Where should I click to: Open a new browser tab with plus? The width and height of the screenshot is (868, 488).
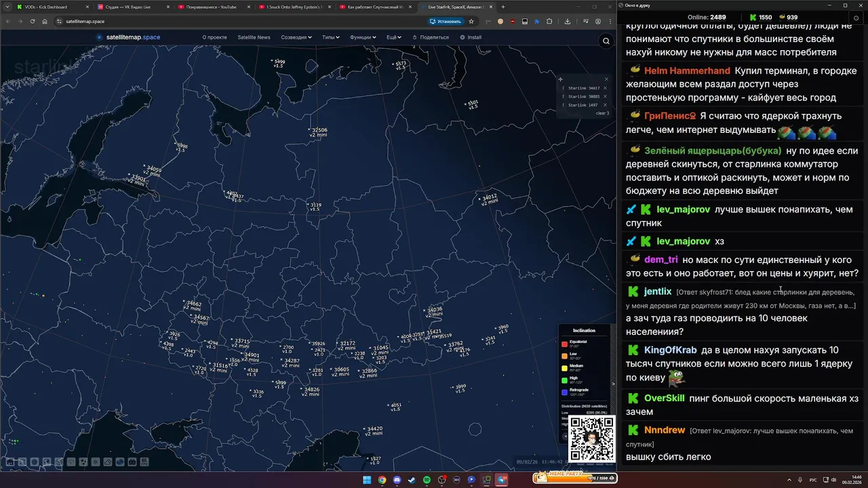pyautogui.click(x=502, y=7)
